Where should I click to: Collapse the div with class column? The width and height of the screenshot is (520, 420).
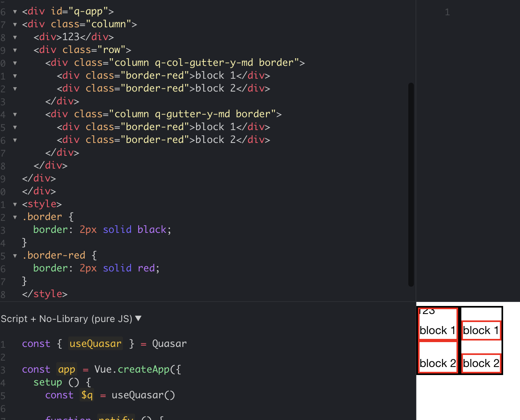coord(14,25)
